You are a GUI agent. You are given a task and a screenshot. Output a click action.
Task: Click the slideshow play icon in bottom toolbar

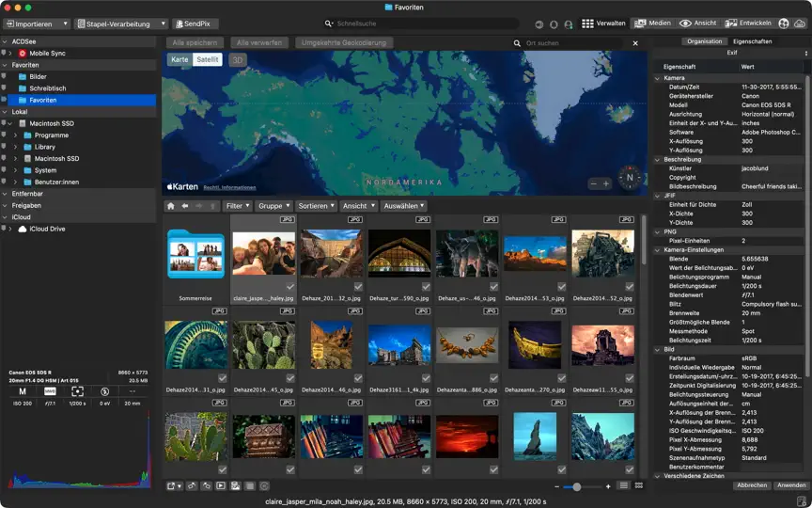[x=221, y=485]
